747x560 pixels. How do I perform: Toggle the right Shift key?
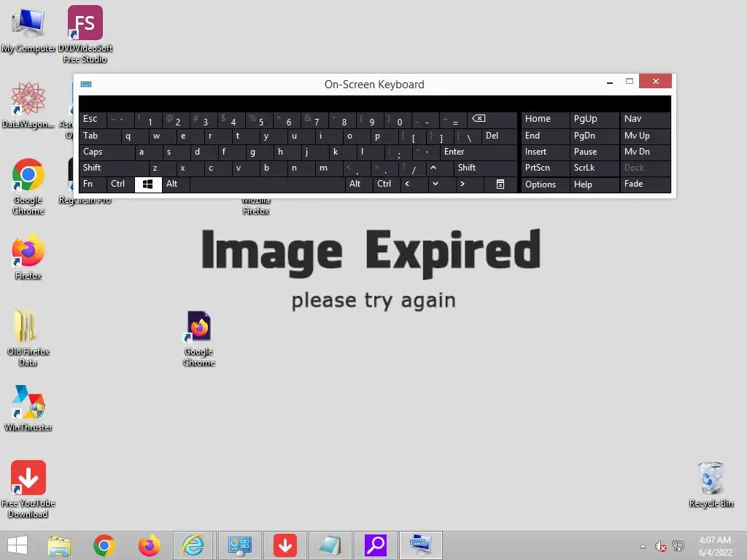pos(485,168)
